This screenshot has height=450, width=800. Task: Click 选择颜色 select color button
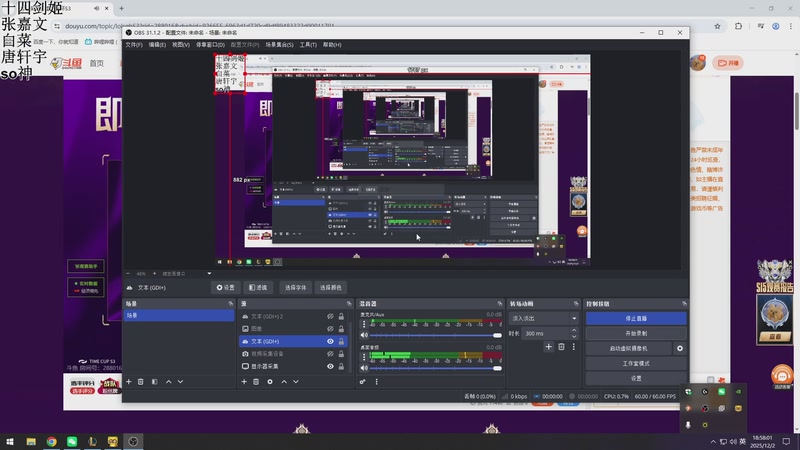[330, 288]
